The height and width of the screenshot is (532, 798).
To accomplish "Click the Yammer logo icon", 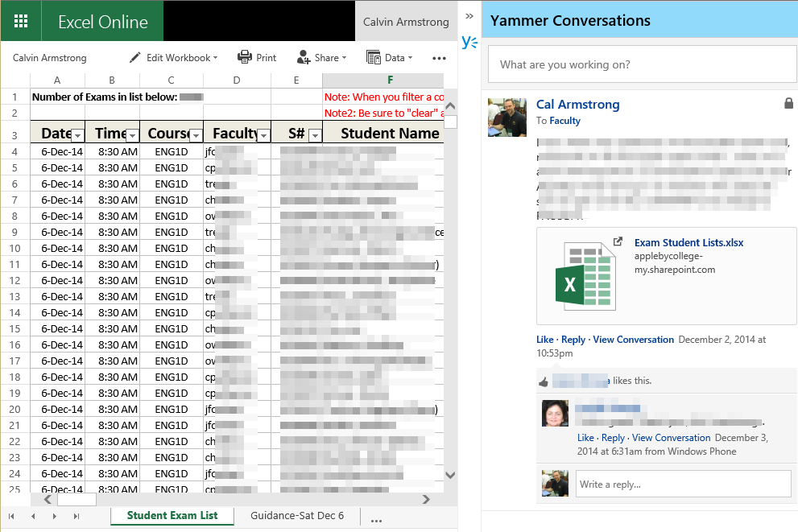I will [x=469, y=42].
